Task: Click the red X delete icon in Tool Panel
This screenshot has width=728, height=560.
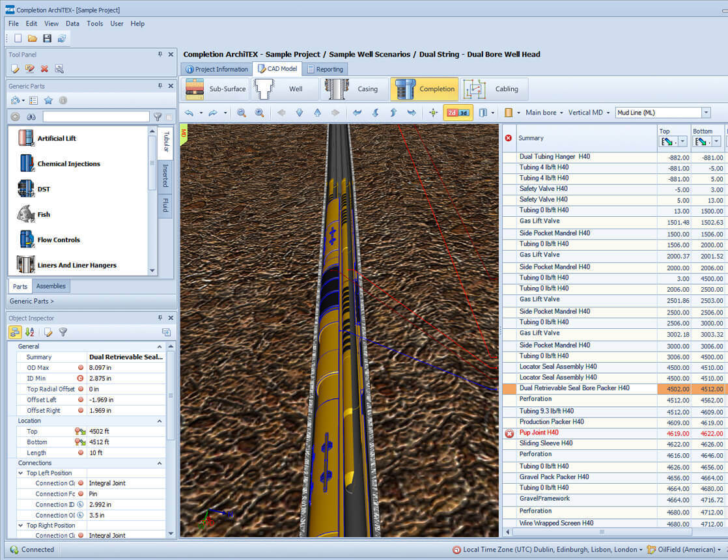Action: tap(44, 68)
